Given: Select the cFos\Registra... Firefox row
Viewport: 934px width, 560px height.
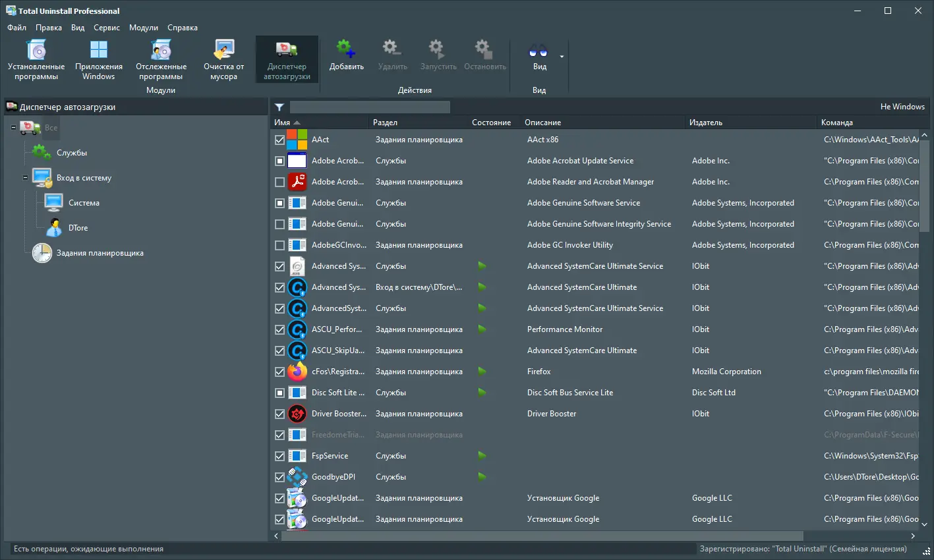Looking at the screenshot, I should [595, 372].
